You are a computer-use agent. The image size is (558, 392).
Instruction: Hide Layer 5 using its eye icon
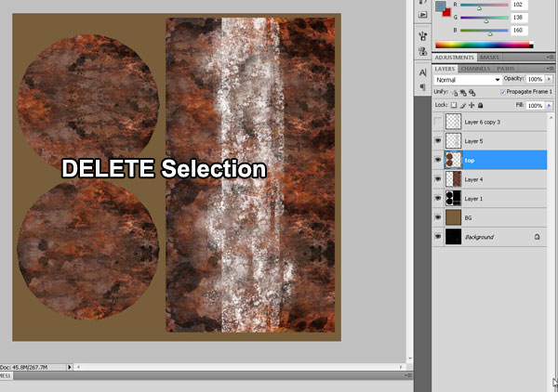click(x=439, y=141)
